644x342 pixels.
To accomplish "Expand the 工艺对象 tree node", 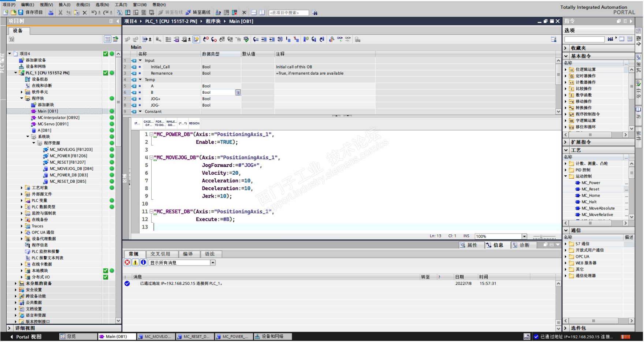I will click(x=22, y=188).
